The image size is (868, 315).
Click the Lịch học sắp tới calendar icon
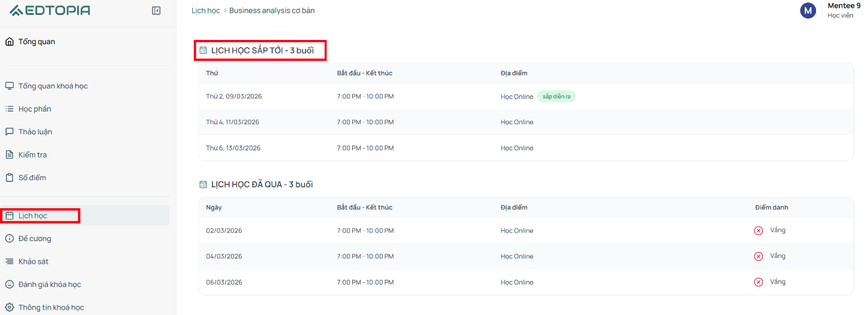pos(203,51)
